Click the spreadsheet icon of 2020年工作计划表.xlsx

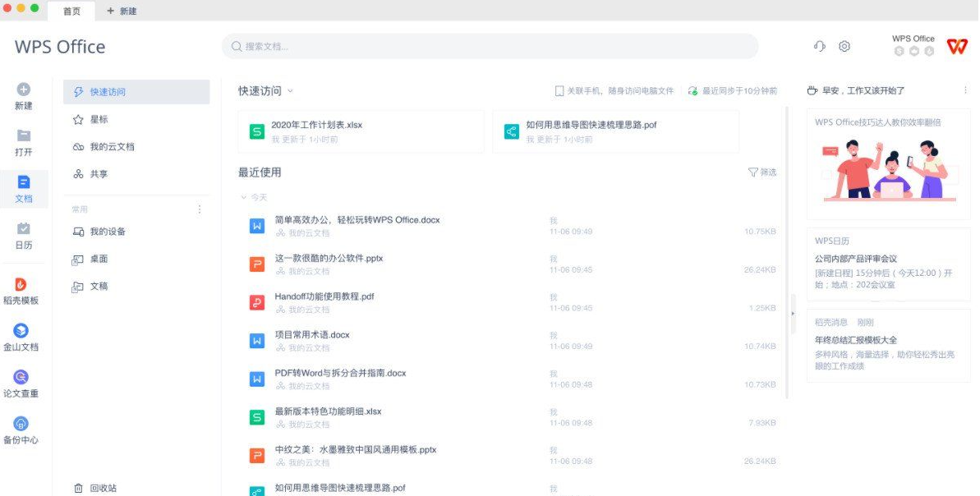point(257,131)
